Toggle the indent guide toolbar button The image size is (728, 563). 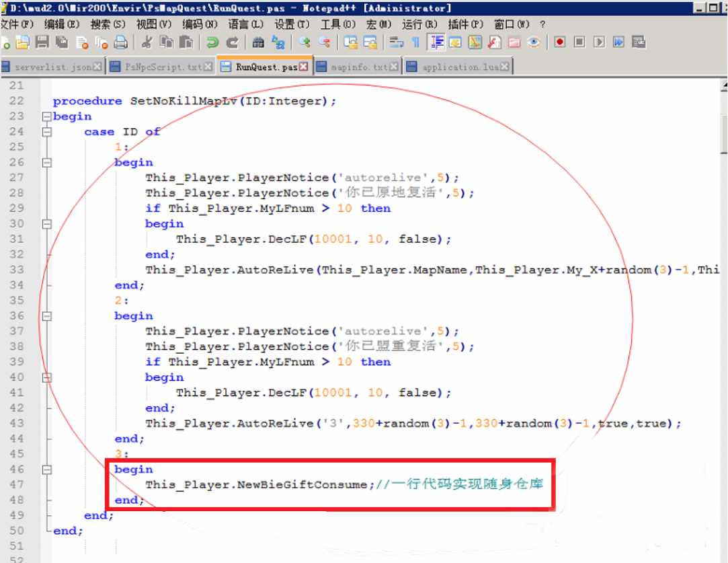coord(436,42)
